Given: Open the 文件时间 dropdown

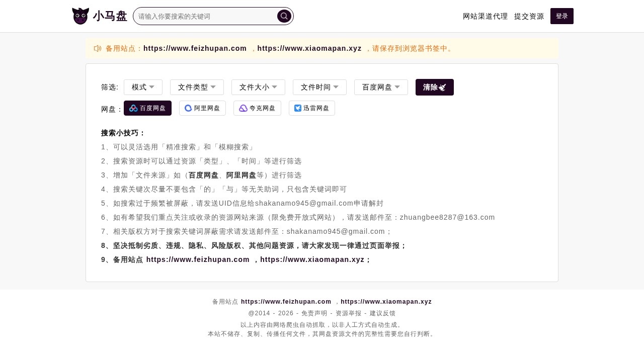Looking at the screenshot, I should pyautogui.click(x=319, y=87).
